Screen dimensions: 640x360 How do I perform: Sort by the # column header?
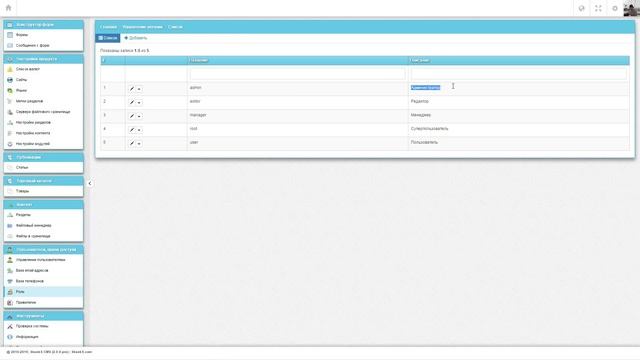(x=113, y=60)
